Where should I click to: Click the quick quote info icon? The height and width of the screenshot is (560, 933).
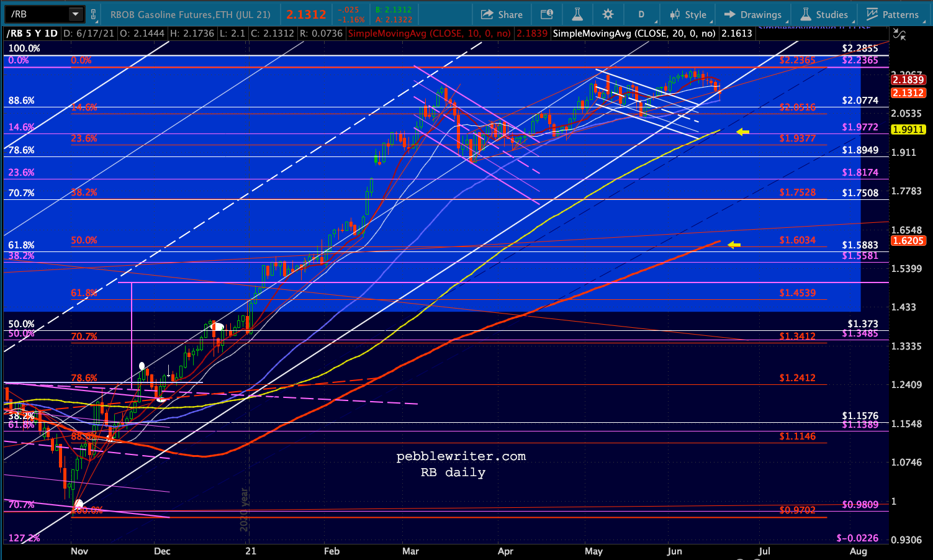546,14
